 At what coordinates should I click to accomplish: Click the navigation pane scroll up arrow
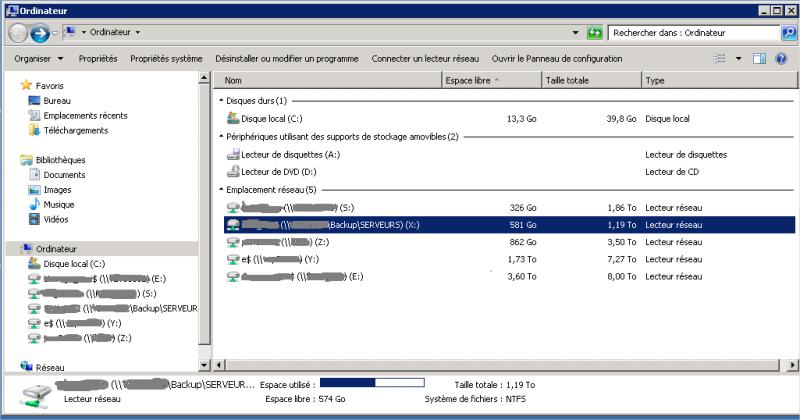click(204, 78)
